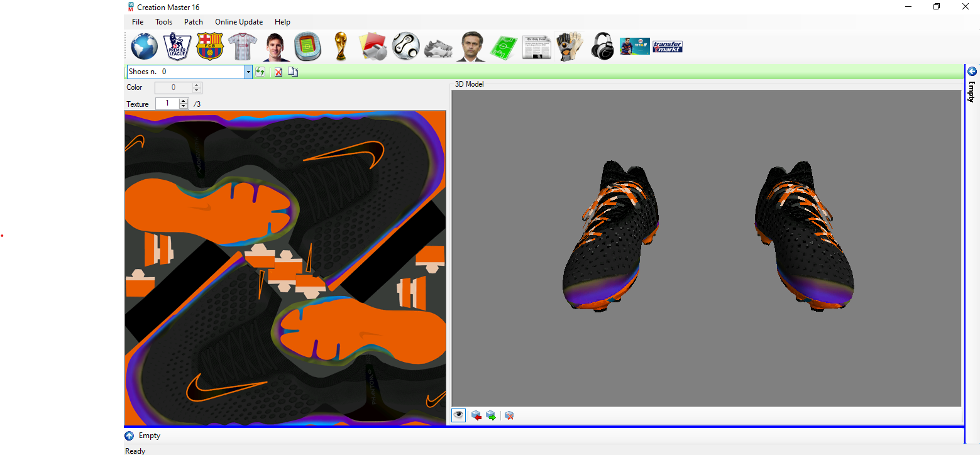Open the FC Barcelona teams icon
The image size is (980, 455).
[x=210, y=47]
